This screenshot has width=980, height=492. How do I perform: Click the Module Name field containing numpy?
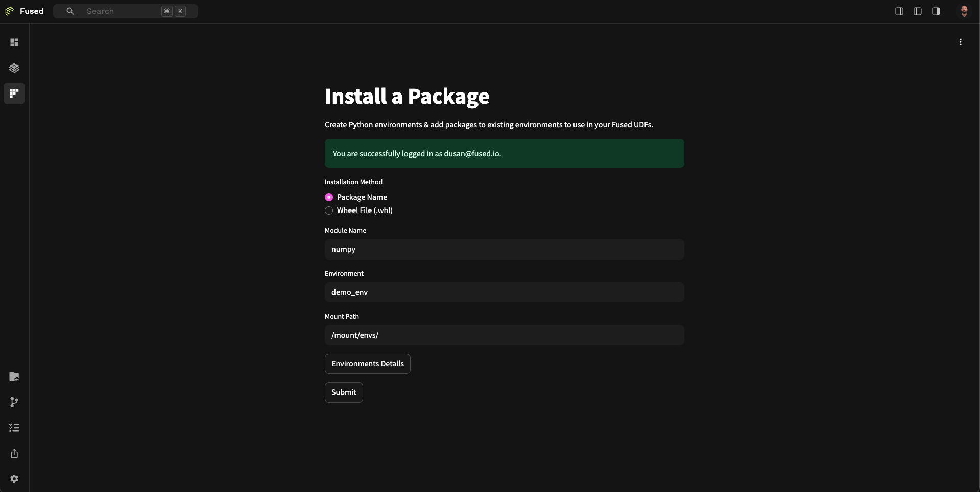click(504, 249)
